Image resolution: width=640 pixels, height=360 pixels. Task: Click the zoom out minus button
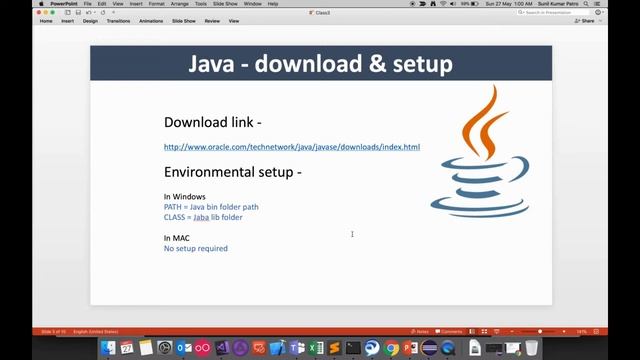click(512, 332)
